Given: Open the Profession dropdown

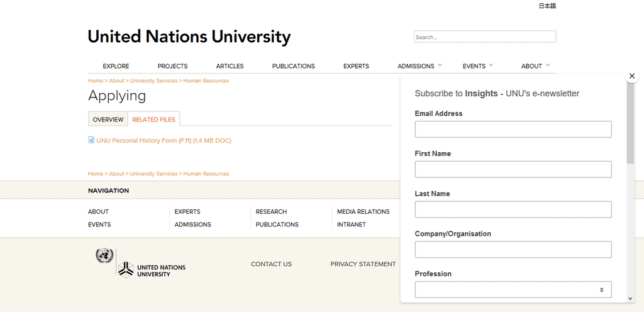Looking at the screenshot, I should pyautogui.click(x=513, y=289).
